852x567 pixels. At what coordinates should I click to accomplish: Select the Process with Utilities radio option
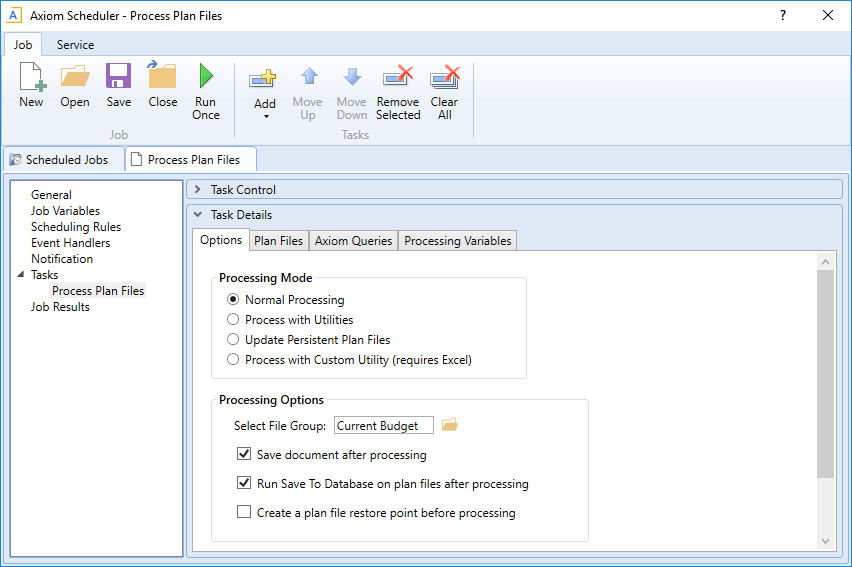click(x=233, y=320)
